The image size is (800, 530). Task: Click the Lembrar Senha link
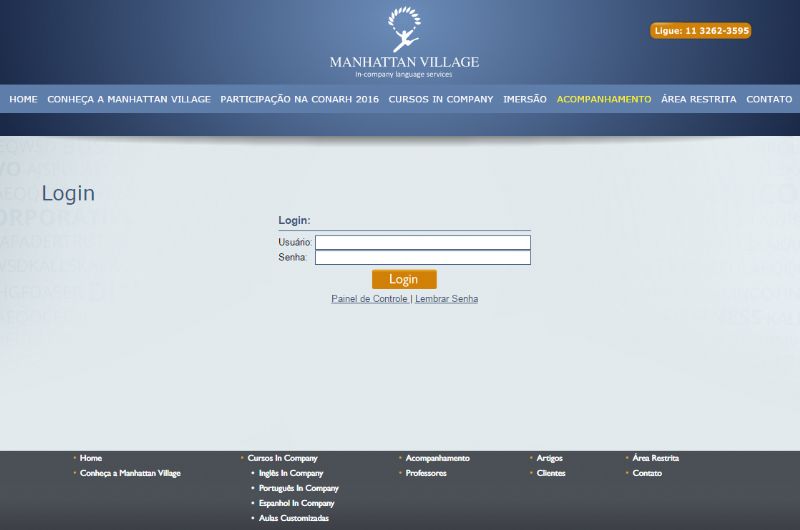point(446,299)
